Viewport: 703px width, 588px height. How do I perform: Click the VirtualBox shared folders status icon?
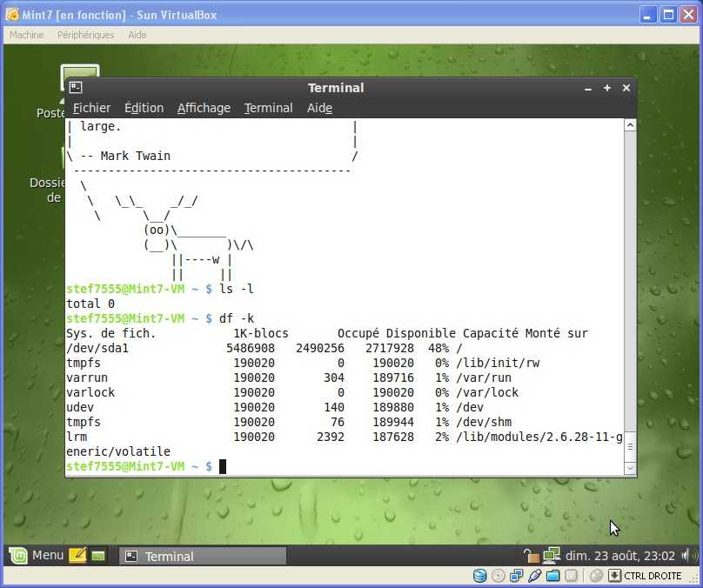552,576
